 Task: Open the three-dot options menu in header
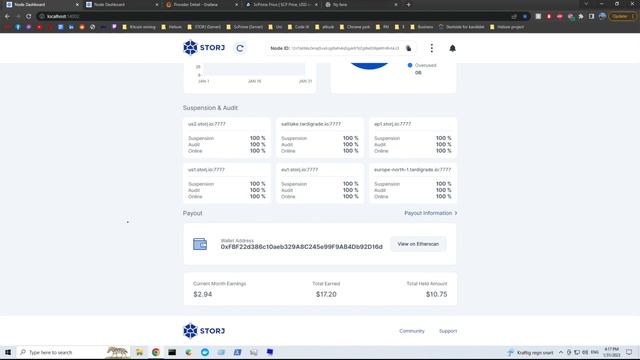click(x=431, y=48)
